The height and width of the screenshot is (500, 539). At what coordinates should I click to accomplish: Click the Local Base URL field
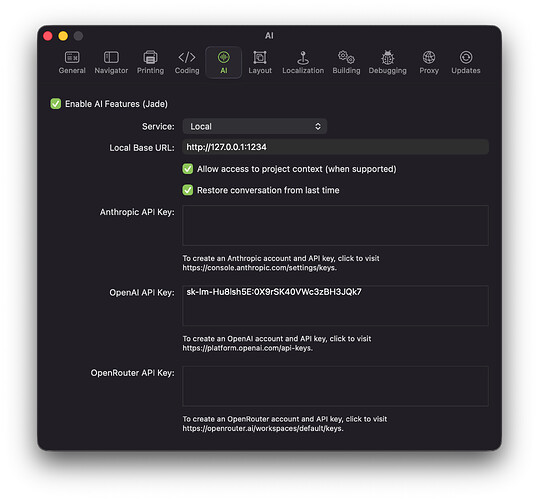[336, 147]
